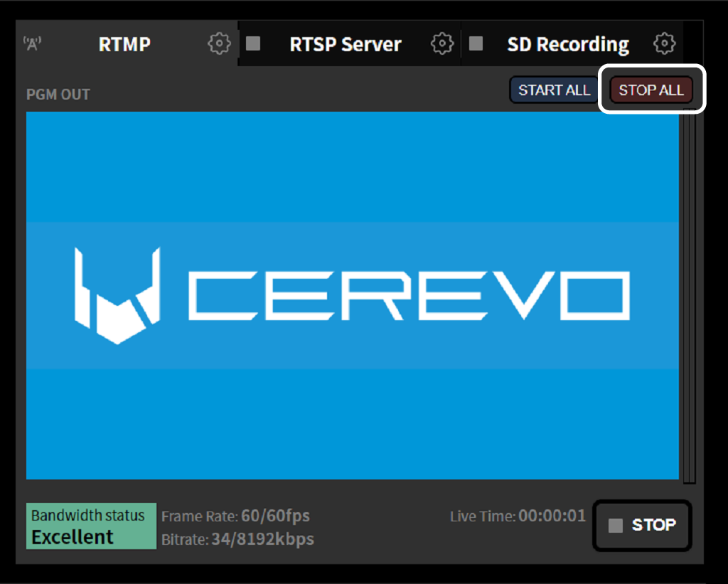
Task: Open SD Recording settings gear
Action: point(664,43)
